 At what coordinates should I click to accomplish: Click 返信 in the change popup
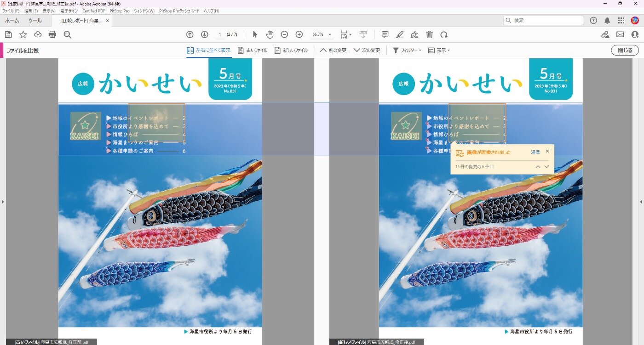(x=535, y=152)
